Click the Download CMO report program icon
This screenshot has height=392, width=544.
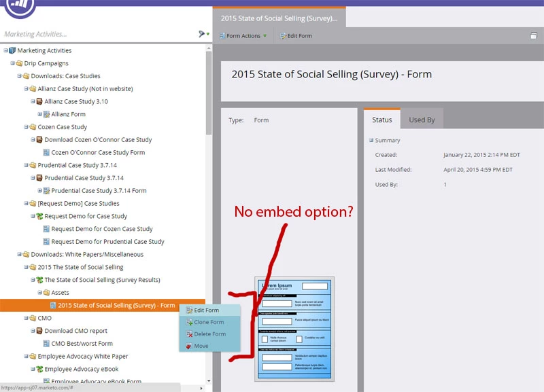[39, 331]
